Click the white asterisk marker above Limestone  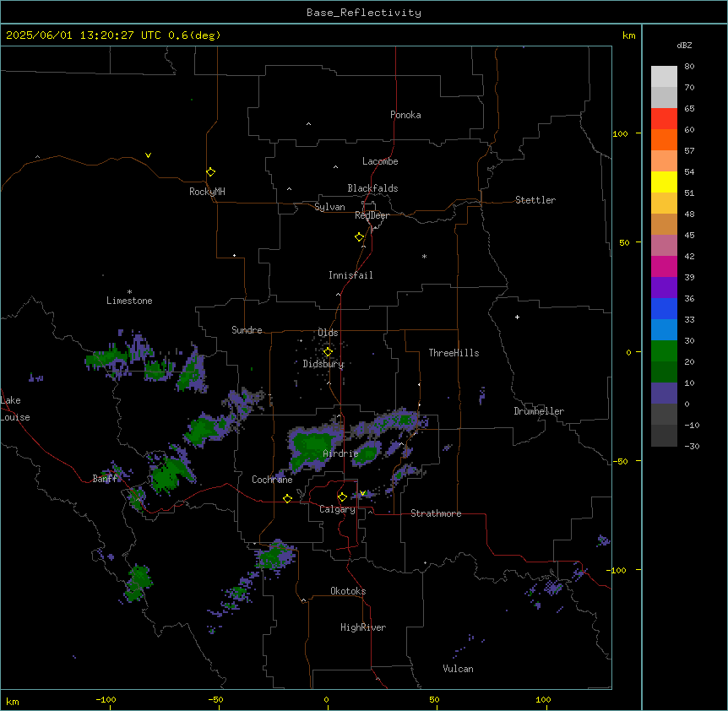[129, 292]
